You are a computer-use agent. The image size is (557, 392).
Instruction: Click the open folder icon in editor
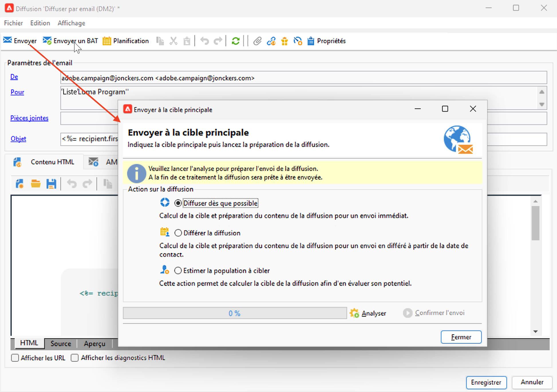[x=36, y=184]
